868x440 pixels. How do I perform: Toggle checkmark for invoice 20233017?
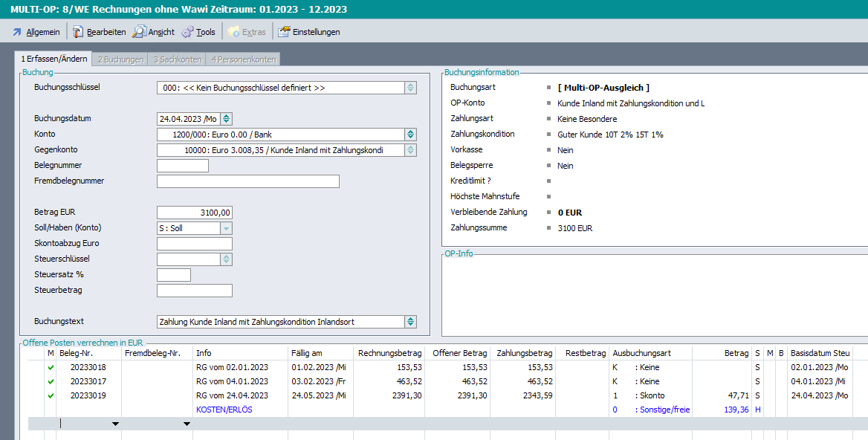click(x=51, y=381)
